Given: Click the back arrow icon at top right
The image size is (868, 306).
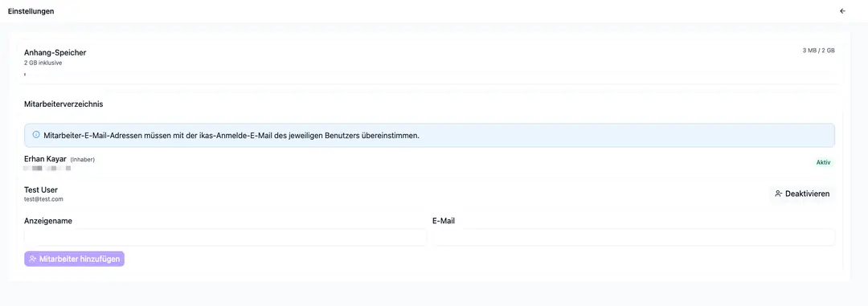Looking at the screenshot, I should (x=842, y=11).
